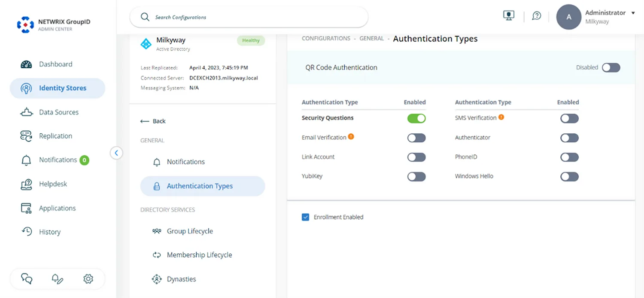This screenshot has height=298, width=644.
Task: Enable the PhoneID toggle
Action: point(570,157)
